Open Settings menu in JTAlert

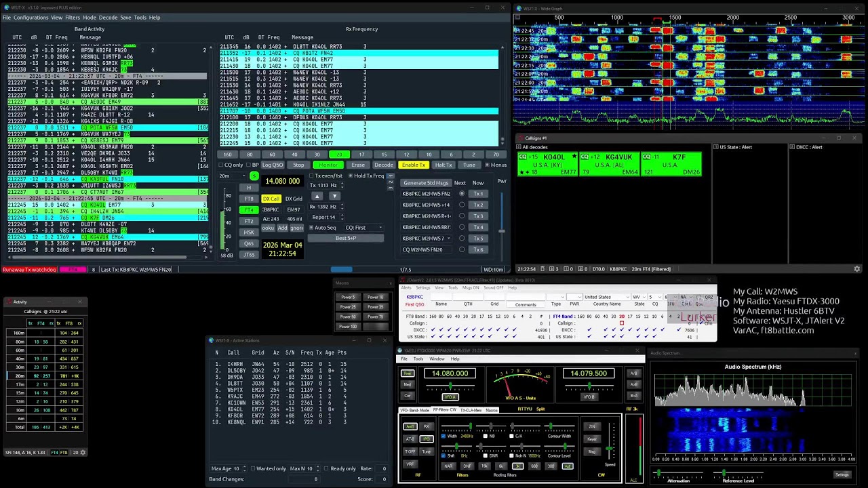click(422, 287)
